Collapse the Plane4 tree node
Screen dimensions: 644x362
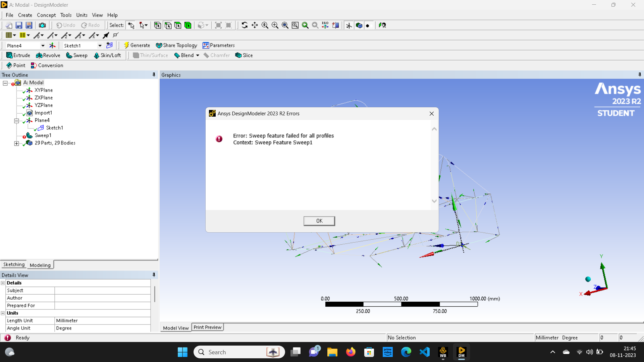[x=16, y=121]
